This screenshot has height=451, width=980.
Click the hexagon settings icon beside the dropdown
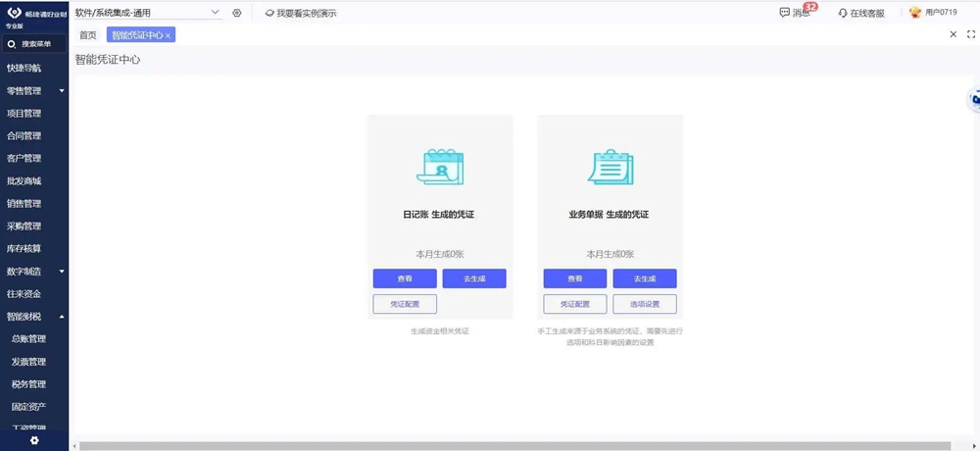[x=237, y=13]
